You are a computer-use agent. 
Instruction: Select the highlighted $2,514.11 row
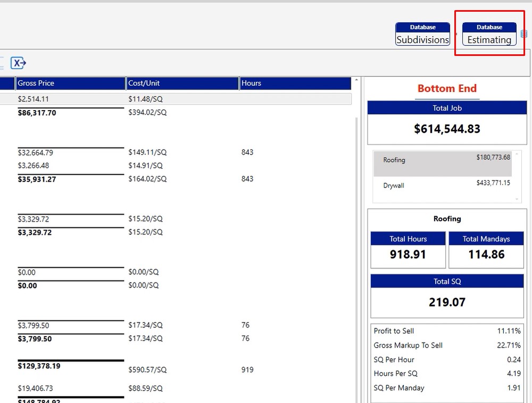[x=176, y=99]
